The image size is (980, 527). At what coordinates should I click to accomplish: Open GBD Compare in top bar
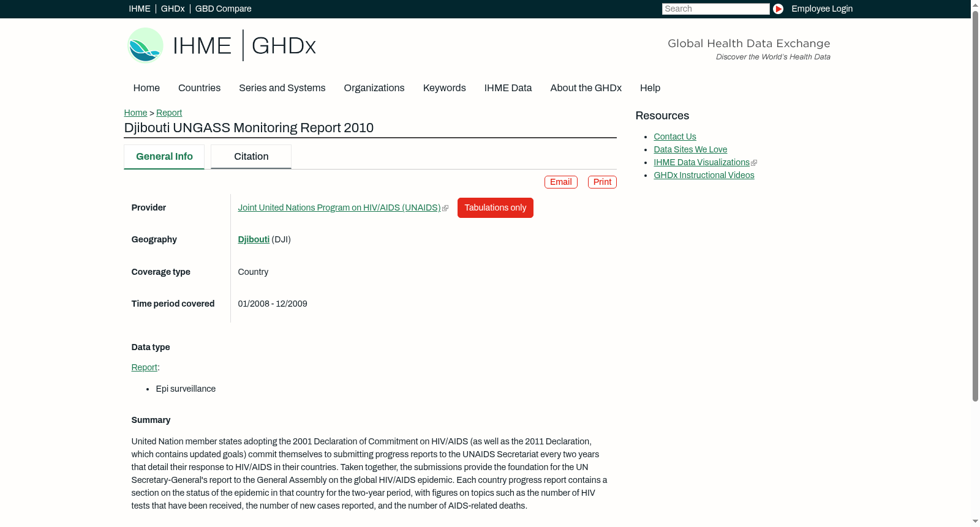(x=223, y=9)
